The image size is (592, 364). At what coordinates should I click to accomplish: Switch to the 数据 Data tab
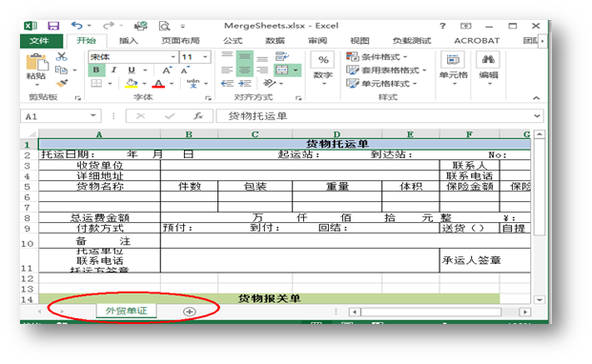(x=275, y=40)
